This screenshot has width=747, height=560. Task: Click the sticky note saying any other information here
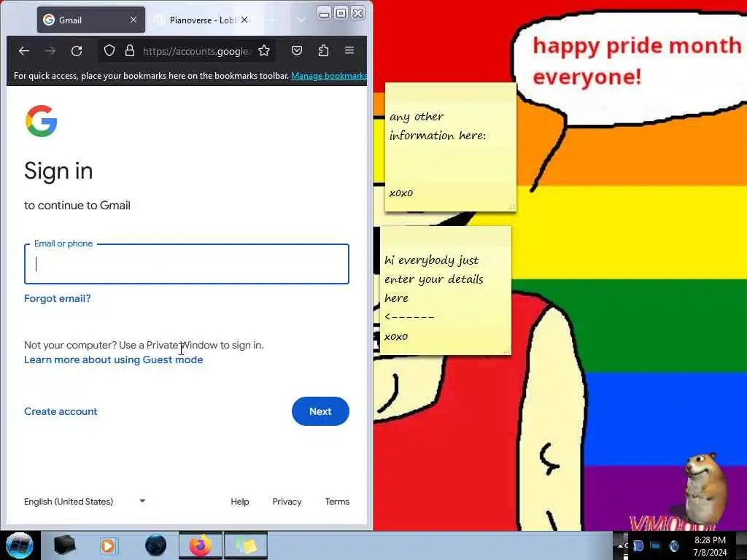click(x=451, y=147)
